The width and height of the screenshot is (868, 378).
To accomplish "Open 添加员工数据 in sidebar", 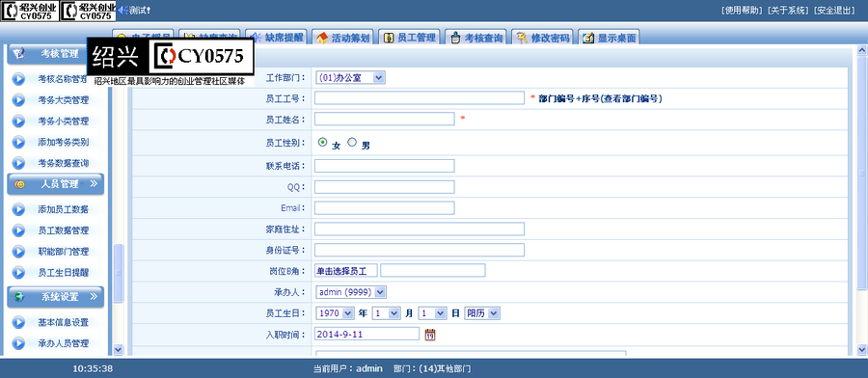I will (63, 210).
